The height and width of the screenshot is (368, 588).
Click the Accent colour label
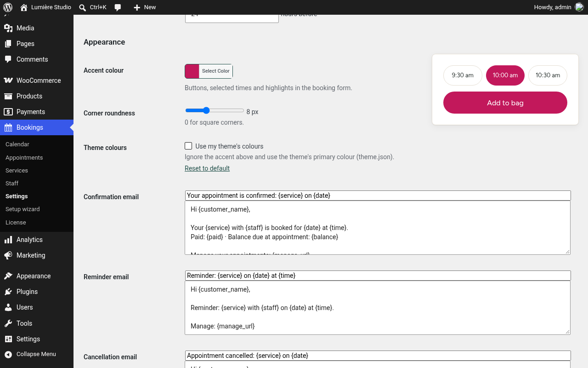point(103,70)
